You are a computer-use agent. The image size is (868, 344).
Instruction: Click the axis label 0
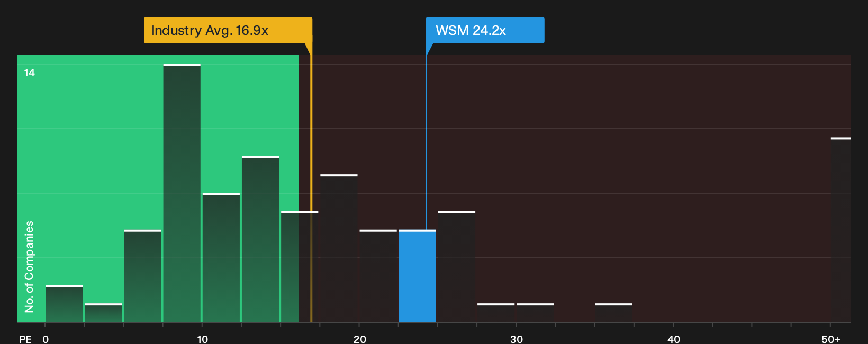tap(46, 339)
